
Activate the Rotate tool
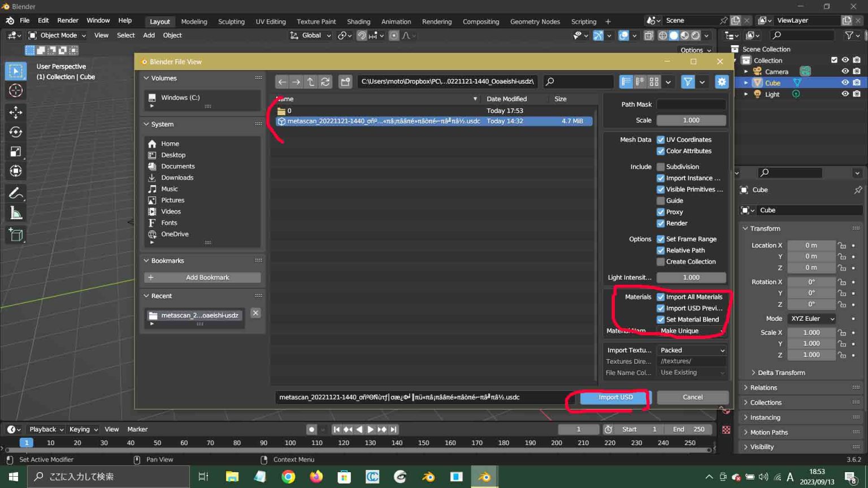coord(16,132)
